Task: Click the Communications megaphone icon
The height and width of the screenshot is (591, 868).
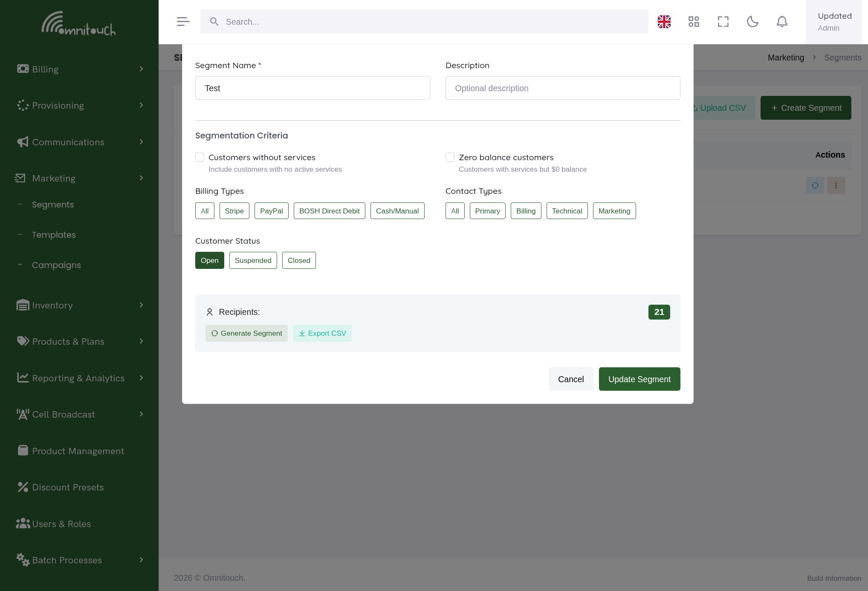Action: [23, 142]
